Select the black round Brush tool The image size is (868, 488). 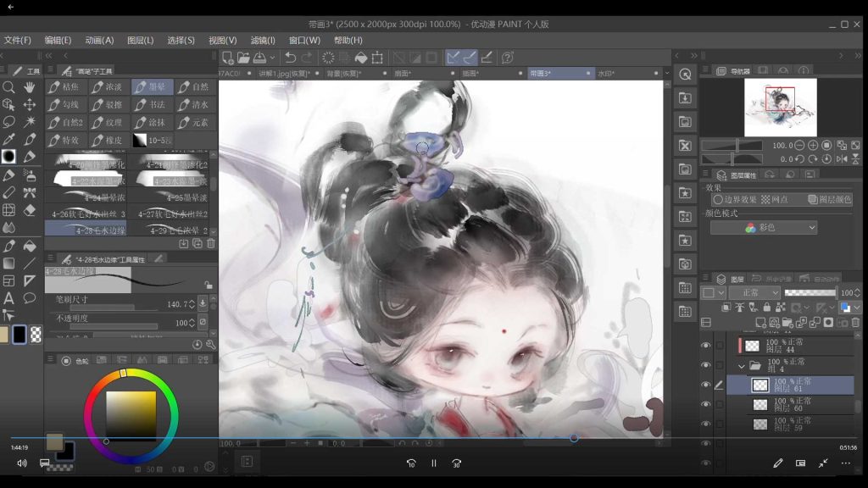tap(8, 157)
